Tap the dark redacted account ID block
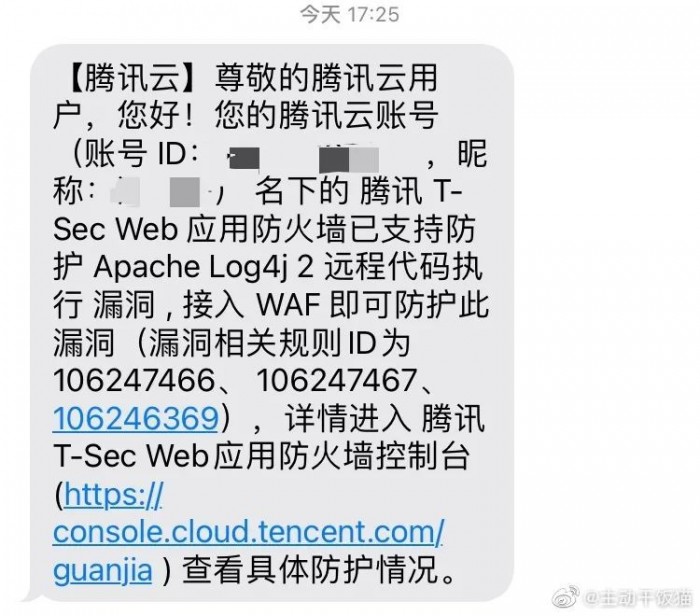The image size is (700, 616). tap(244, 159)
